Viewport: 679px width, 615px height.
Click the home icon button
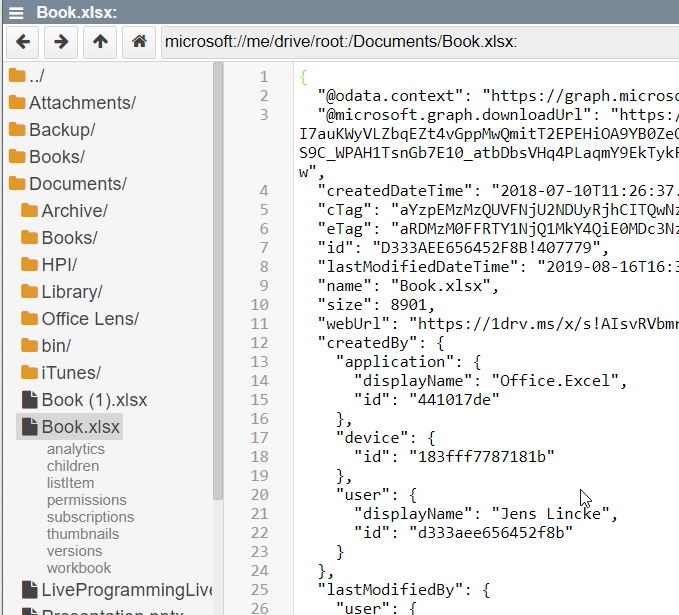pos(139,42)
